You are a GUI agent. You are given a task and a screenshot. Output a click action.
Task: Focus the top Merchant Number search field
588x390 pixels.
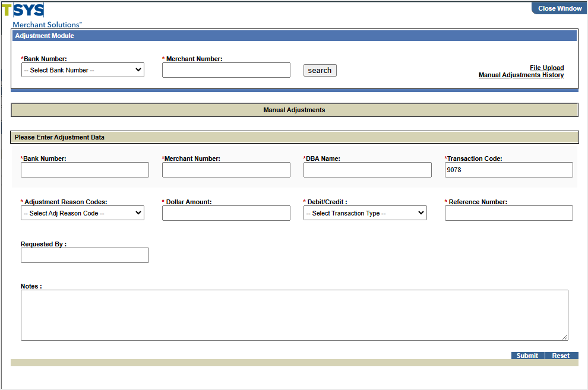coord(226,70)
